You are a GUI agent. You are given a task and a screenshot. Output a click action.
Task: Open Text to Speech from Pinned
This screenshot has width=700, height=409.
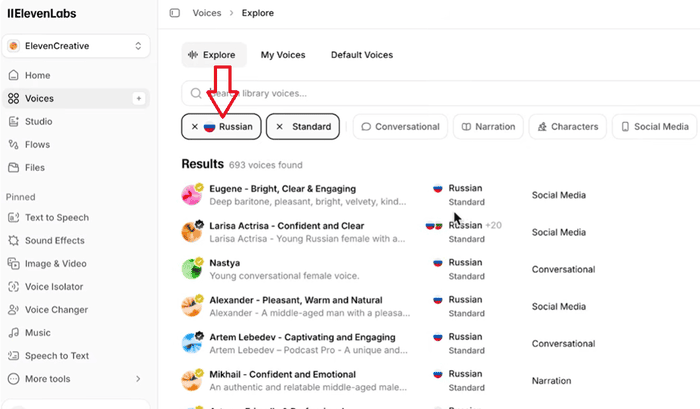tap(57, 217)
